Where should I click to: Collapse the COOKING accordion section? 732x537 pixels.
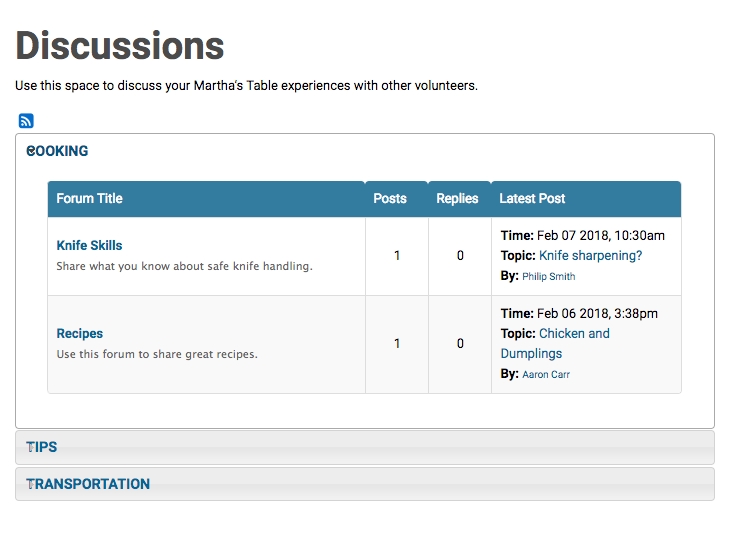click(58, 151)
